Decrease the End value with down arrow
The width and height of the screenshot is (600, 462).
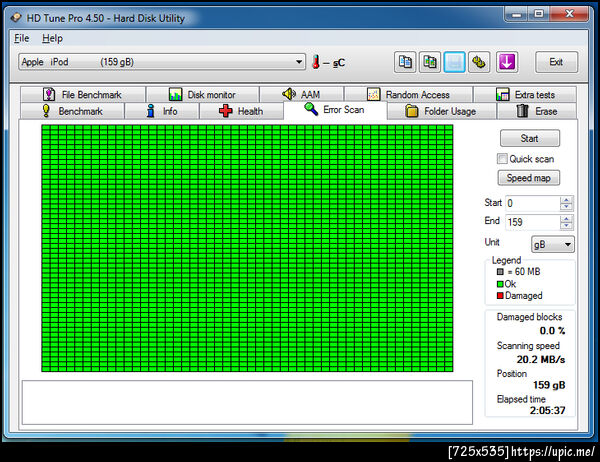tap(566, 225)
